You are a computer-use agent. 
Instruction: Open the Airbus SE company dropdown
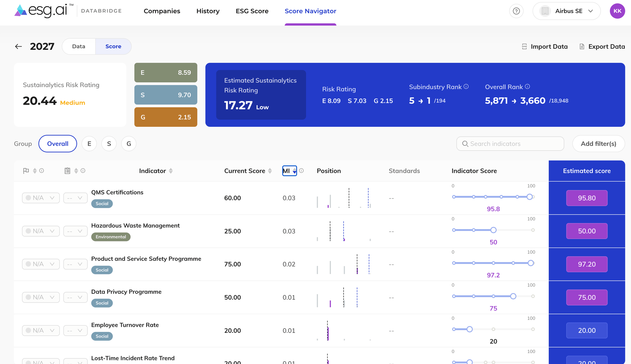(566, 11)
